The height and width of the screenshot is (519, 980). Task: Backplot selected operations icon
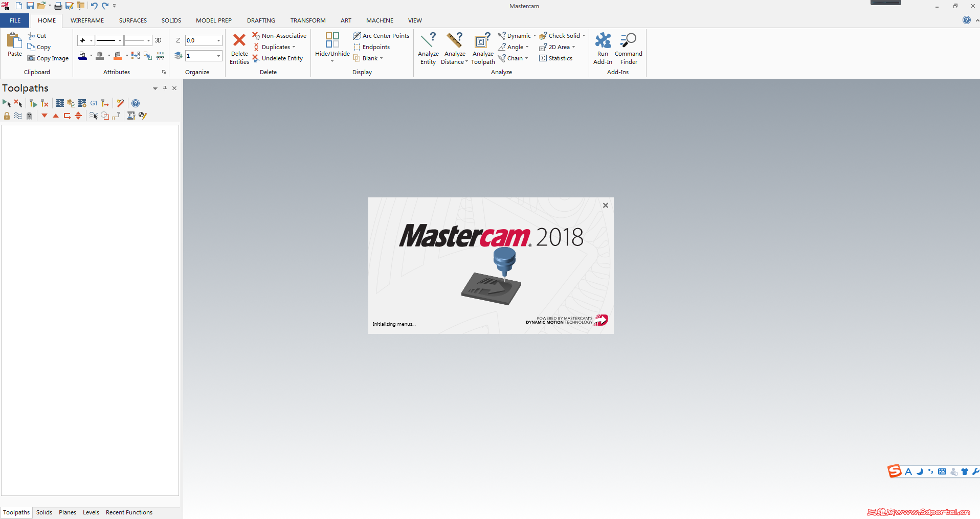coord(60,103)
